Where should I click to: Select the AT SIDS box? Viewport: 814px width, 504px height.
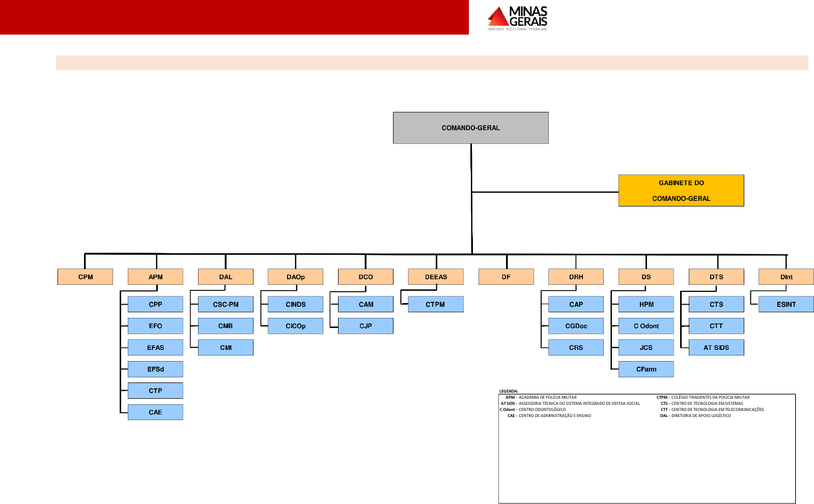click(x=716, y=347)
